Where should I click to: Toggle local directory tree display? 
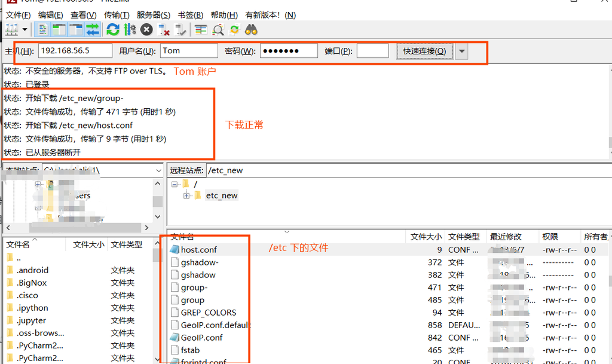(x=59, y=29)
